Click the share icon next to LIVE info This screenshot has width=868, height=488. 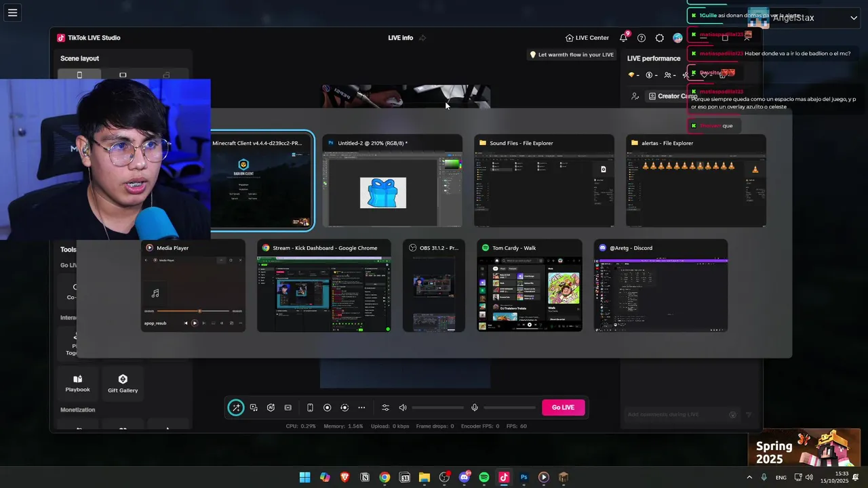[x=422, y=38]
